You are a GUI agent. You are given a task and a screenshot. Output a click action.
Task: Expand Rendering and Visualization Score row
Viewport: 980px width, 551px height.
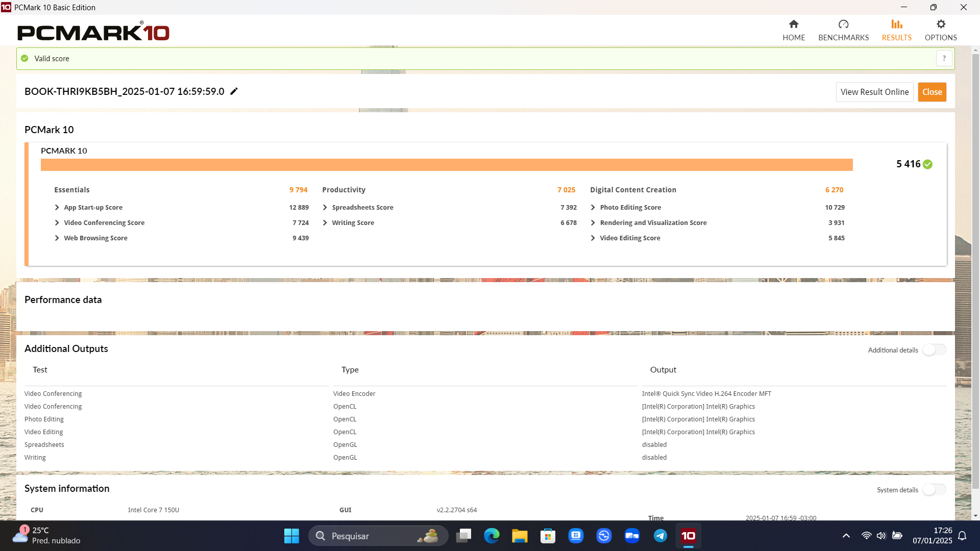click(x=593, y=223)
